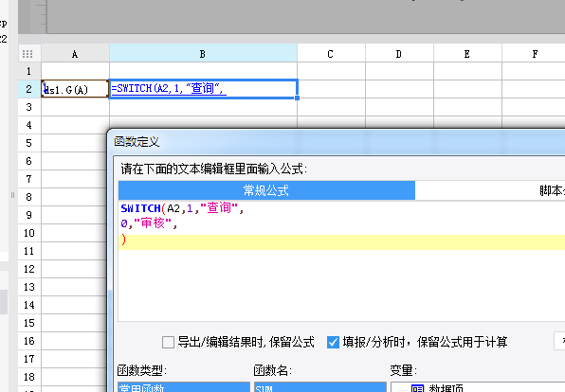Click the 数据项 icon in the 变量 tree
Screen dimensions: 565x392
418,388
